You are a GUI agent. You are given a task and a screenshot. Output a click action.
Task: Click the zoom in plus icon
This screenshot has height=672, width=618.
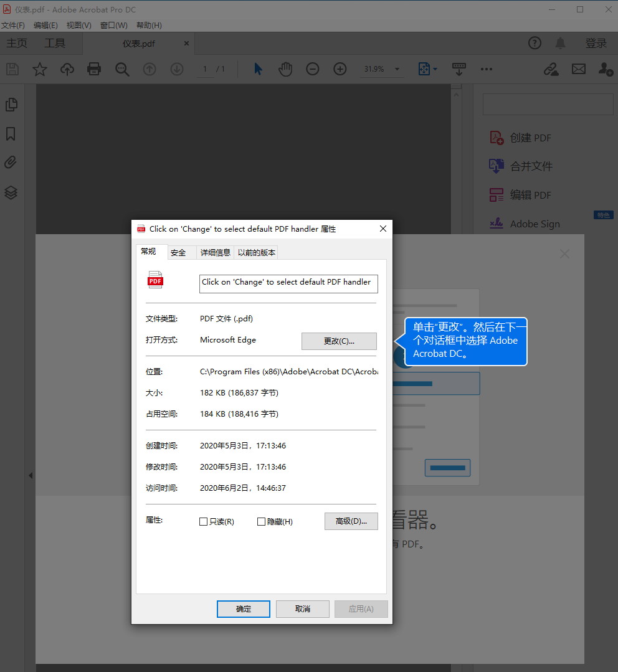tap(340, 69)
